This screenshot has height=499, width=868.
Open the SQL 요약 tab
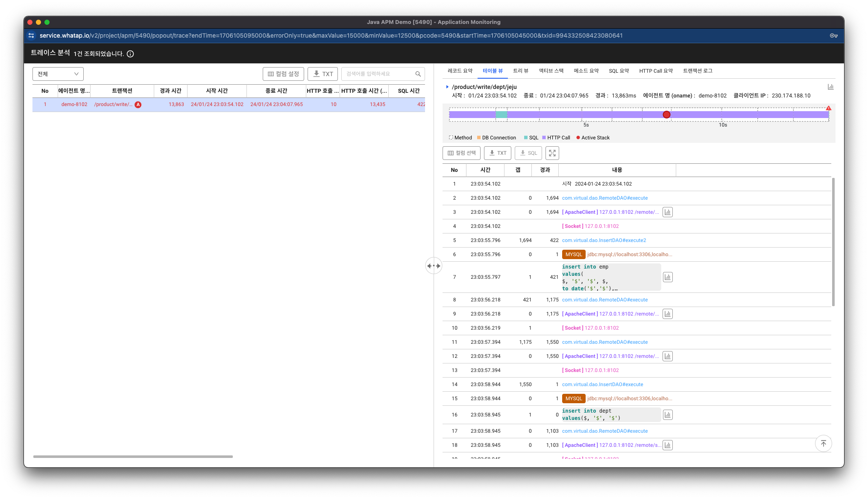coord(619,71)
